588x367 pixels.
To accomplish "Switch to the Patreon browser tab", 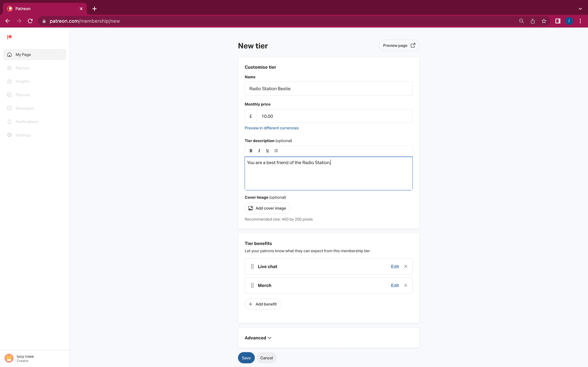I will pos(36,8).
